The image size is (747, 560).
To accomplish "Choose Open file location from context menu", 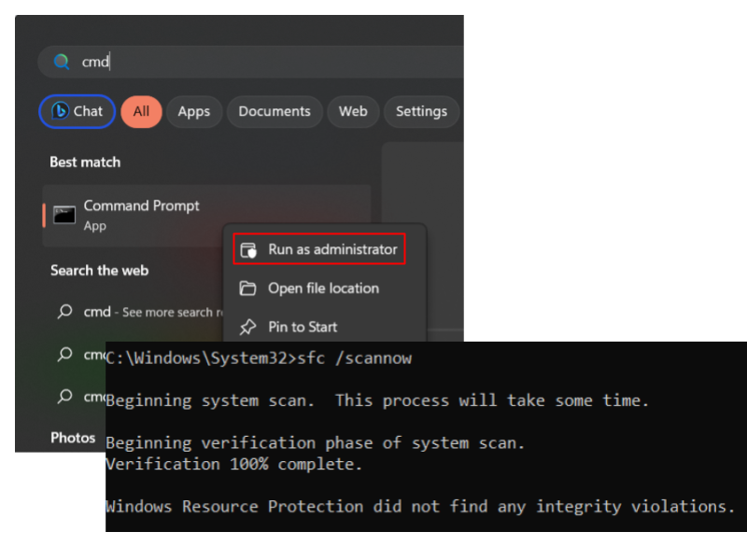I will pos(324,288).
